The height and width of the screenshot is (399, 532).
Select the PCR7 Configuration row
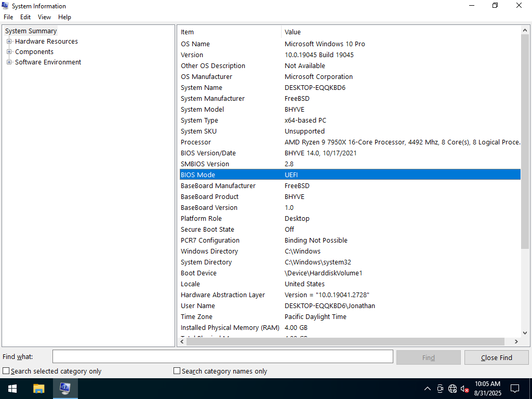tap(350, 240)
